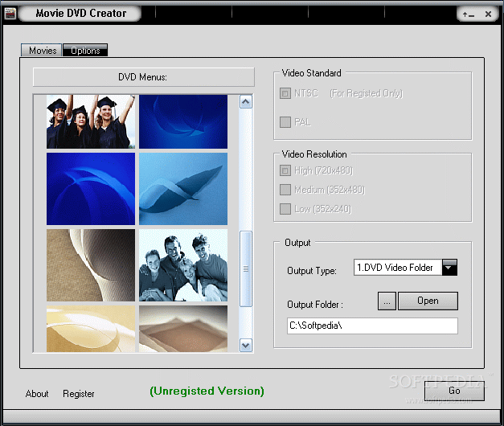
Task: Click the Output Type: label
Action: coord(312,271)
